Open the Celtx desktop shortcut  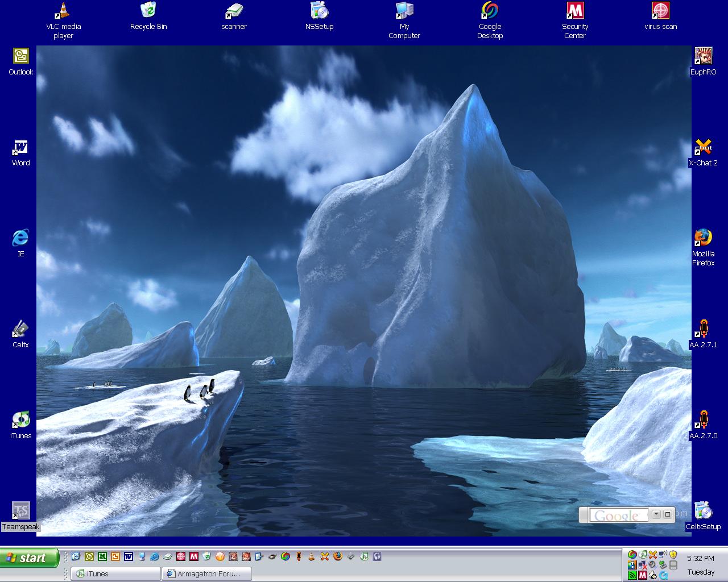(x=20, y=329)
